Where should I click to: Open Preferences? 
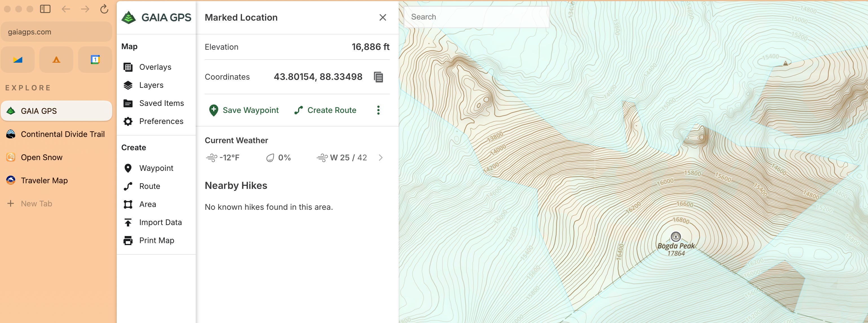point(156,121)
